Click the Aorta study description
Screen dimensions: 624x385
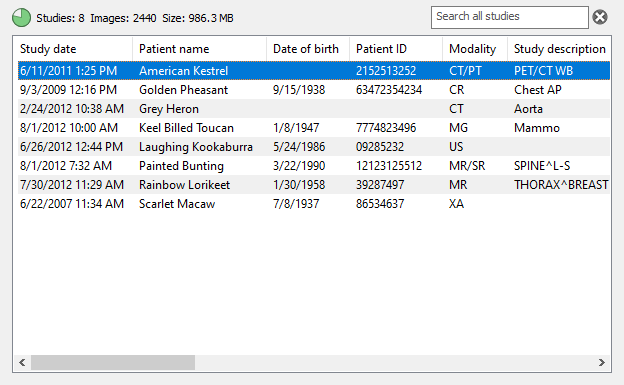(528, 109)
